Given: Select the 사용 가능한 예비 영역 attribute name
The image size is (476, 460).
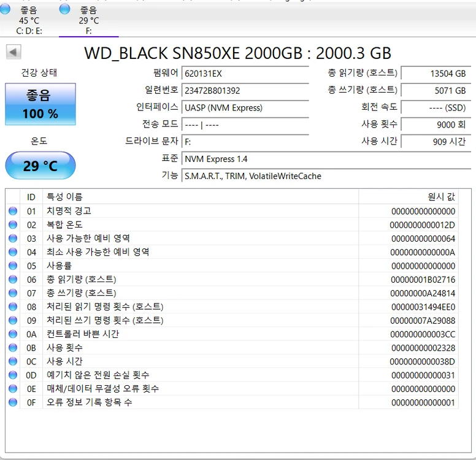Looking at the screenshot, I should 88,239.
